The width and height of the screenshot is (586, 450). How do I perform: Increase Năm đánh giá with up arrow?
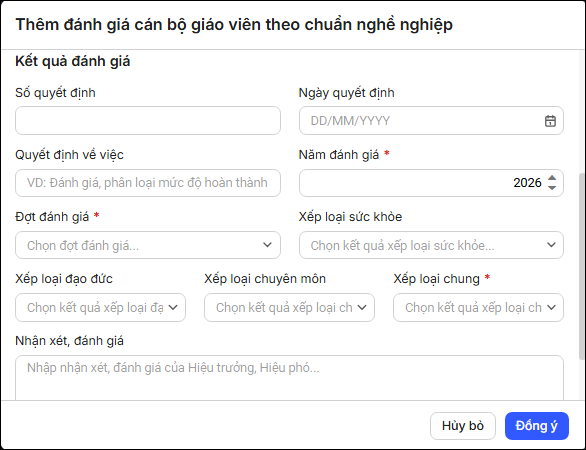coord(552,178)
